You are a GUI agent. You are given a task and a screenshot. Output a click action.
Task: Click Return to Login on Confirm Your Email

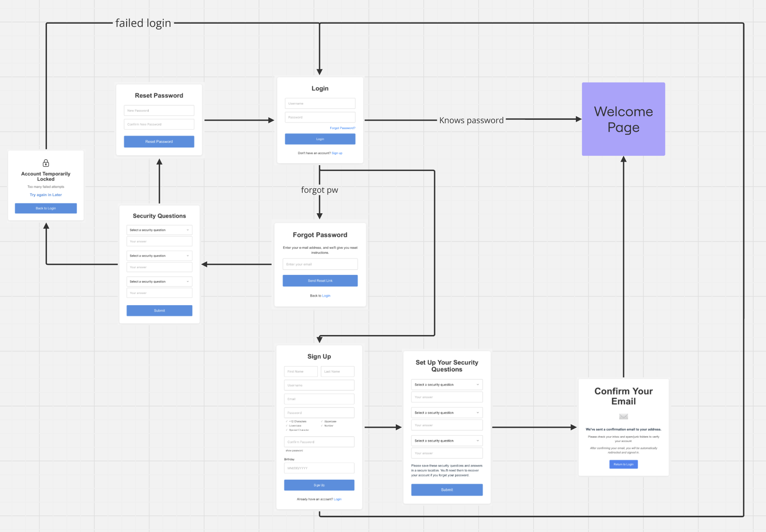[623, 464]
